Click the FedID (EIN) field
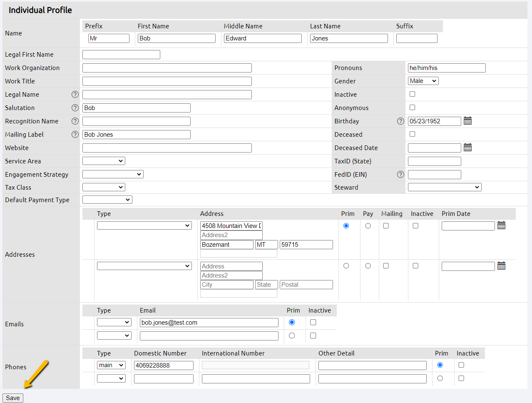Screen dimensions: 532x403 [435, 175]
